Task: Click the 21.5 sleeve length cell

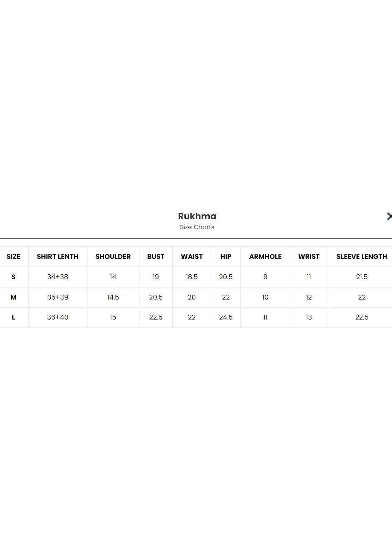Action: click(362, 277)
